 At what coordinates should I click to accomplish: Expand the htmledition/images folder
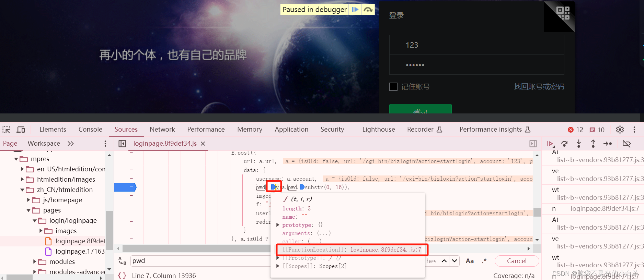pos(22,180)
